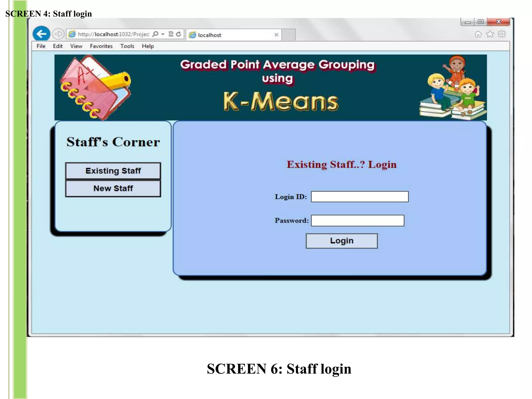Click the browser Forward arrow button
The height and width of the screenshot is (399, 532).
point(58,34)
